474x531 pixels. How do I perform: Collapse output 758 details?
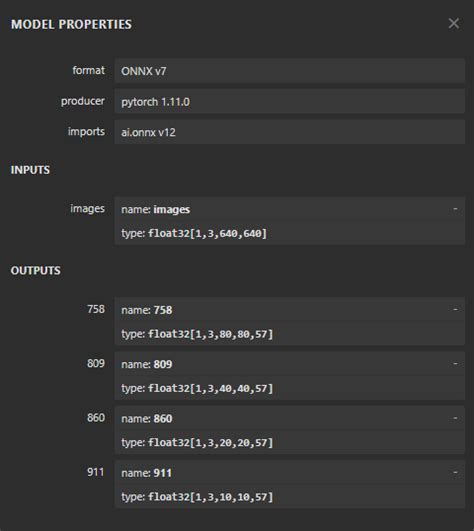455,310
